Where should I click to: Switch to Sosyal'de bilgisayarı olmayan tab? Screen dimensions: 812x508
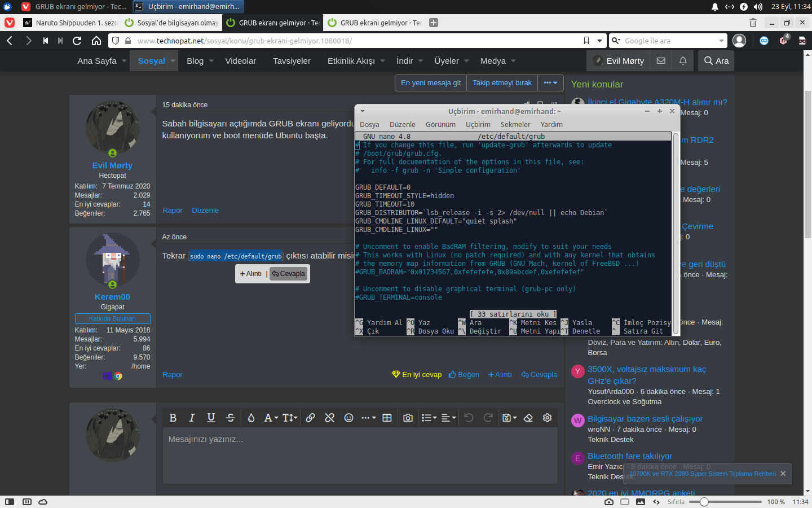(x=171, y=23)
